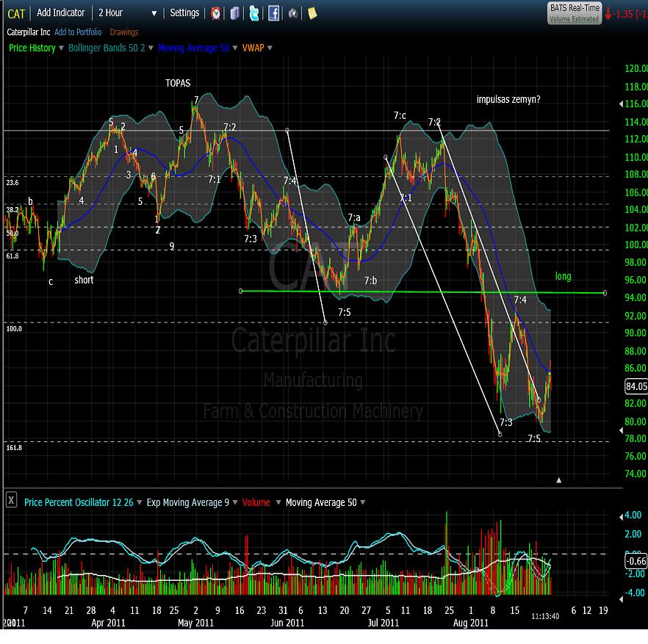
Task: Click the 84.05 current price label
Action: tap(636, 386)
